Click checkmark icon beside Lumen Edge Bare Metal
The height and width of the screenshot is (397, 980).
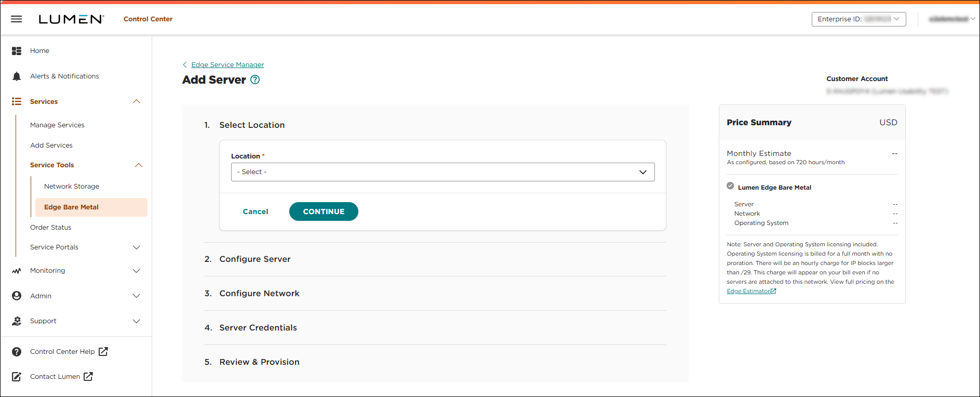[x=730, y=186]
